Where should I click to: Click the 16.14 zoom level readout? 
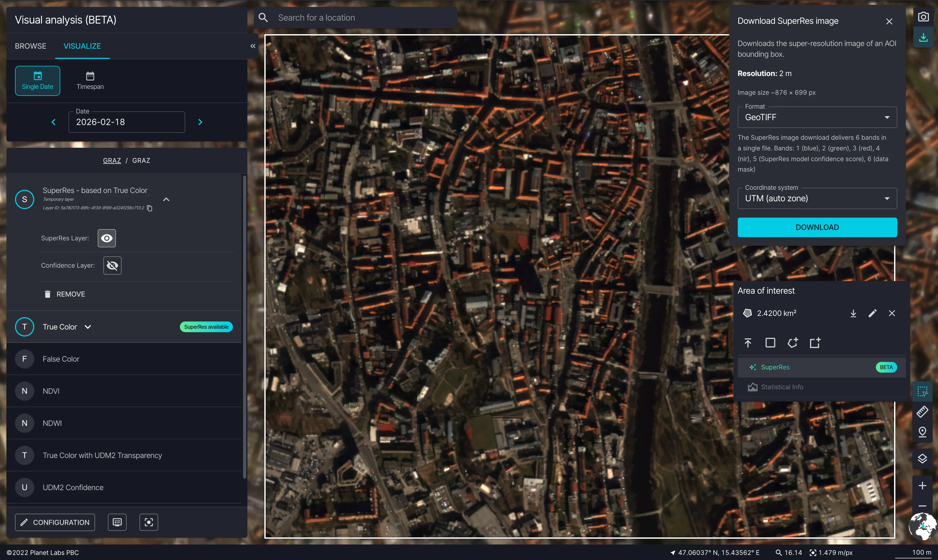[793, 553]
